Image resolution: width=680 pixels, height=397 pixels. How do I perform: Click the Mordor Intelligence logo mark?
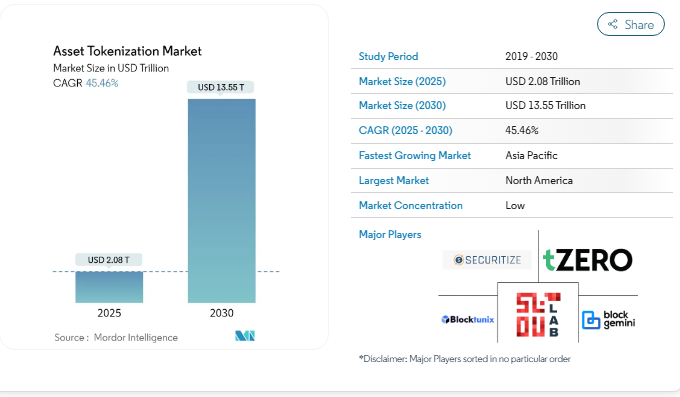click(x=245, y=336)
